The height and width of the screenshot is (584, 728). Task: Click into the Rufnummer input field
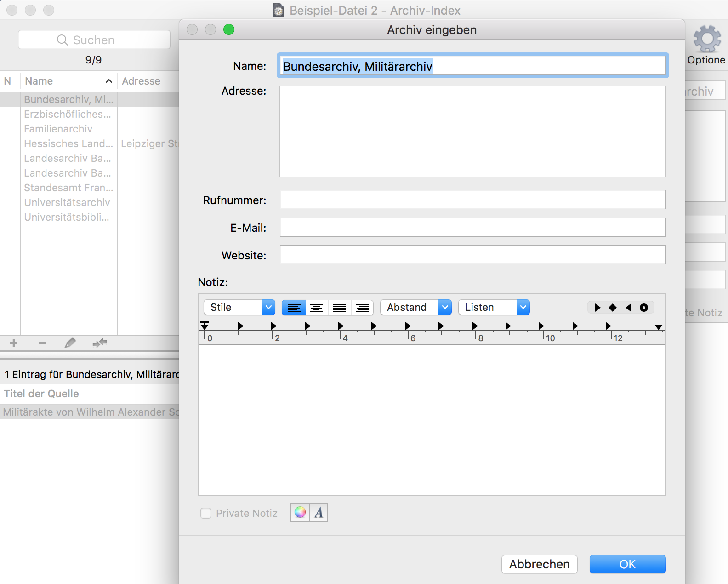point(472,200)
